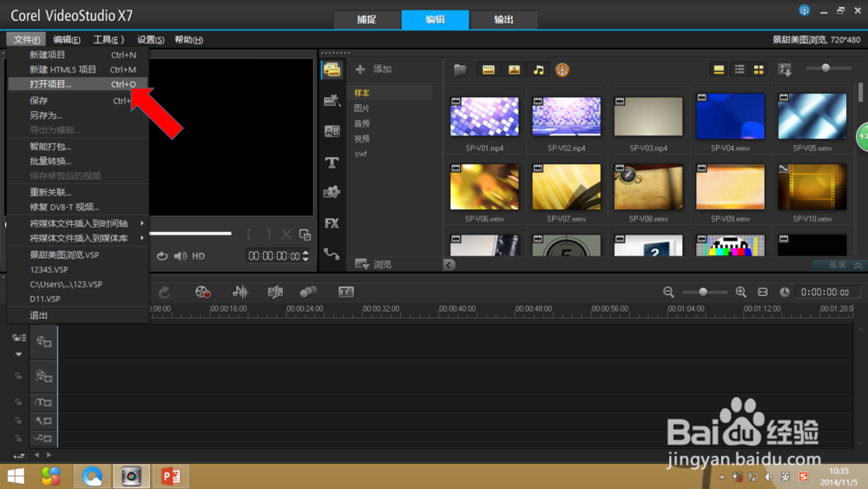Switch to the 输出 tab

(503, 19)
